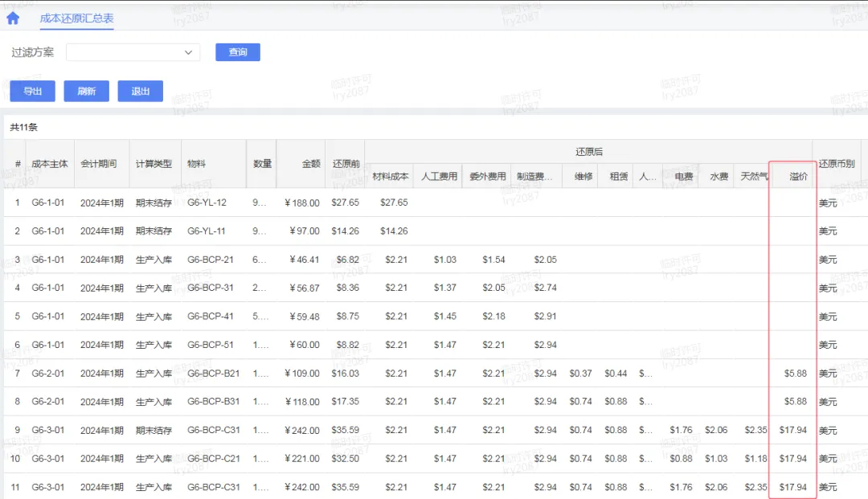The height and width of the screenshot is (499, 868).
Task: Click the $1.03 水费 cell in row 10
Action: point(716,459)
